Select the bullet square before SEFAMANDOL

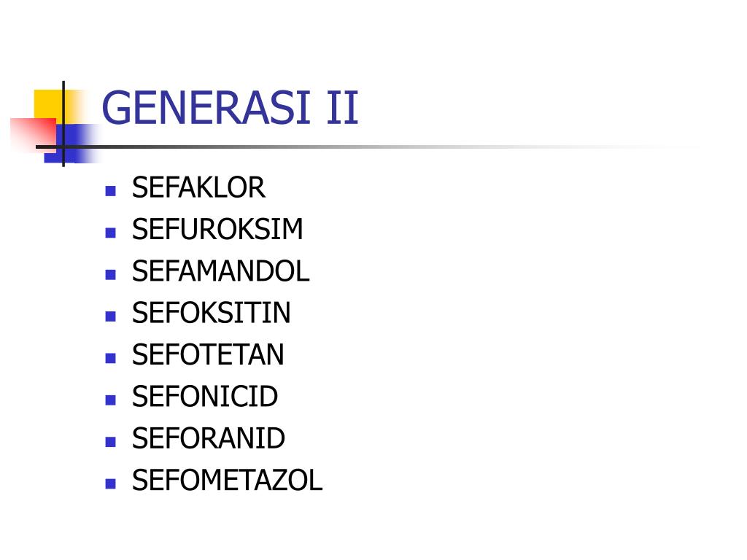tap(111, 275)
